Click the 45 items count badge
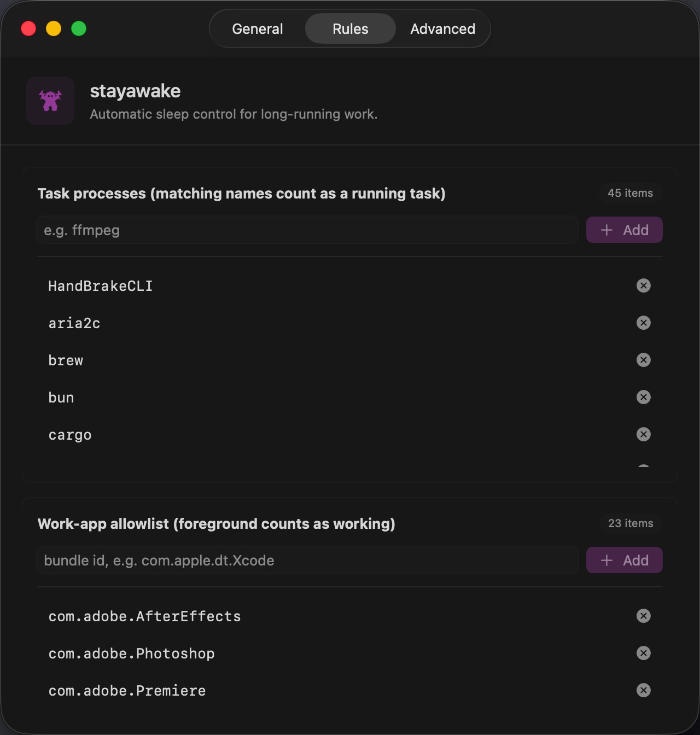 [x=629, y=193]
